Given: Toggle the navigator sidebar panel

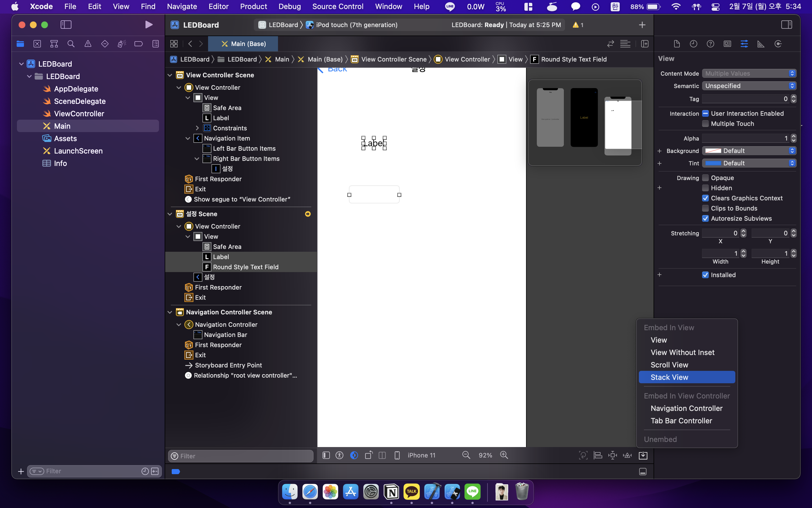Looking at the screenshot, I should pos(66,25).
